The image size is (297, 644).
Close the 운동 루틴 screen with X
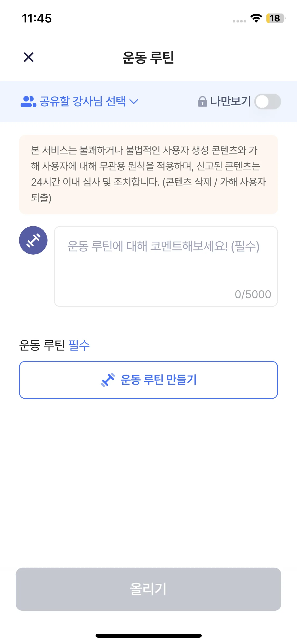(x=29, y=57)
